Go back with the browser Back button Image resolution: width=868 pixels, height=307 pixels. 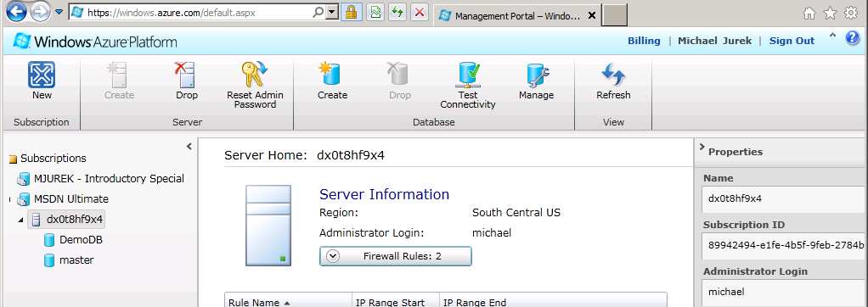[17, 12]
